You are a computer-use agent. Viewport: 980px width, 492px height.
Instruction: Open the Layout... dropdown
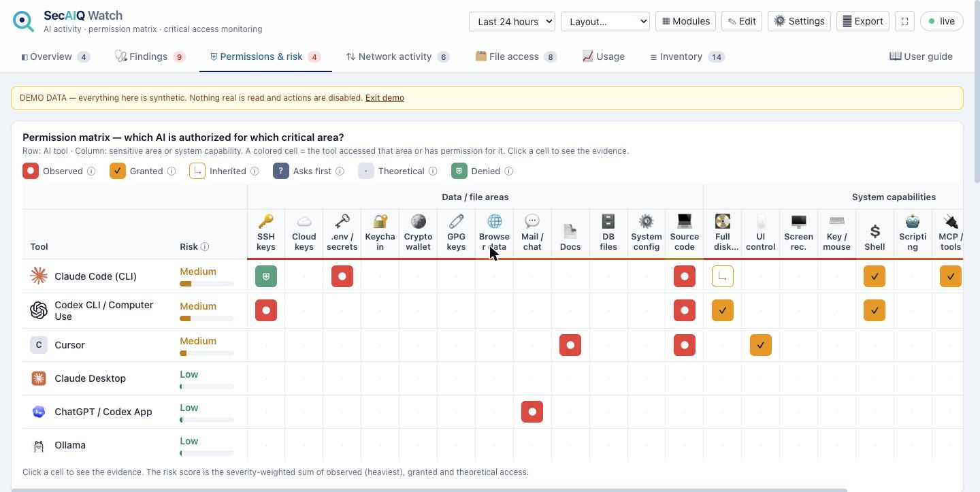pos(605,21)
